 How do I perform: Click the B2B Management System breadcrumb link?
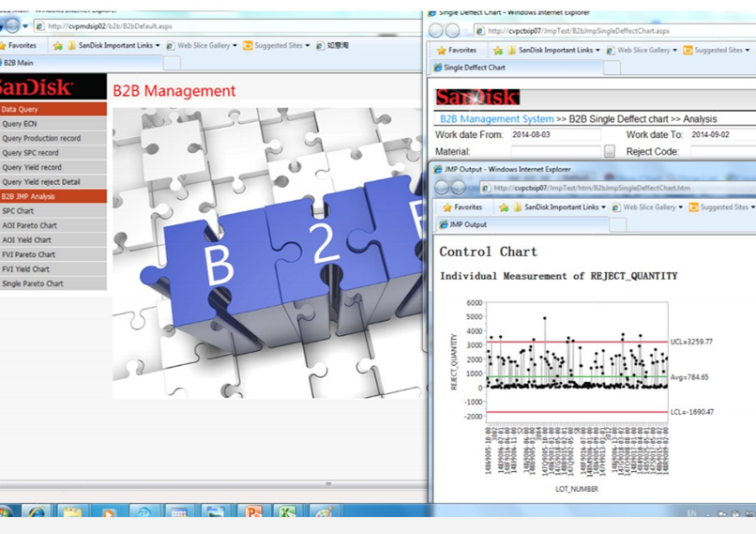(496, 119)
